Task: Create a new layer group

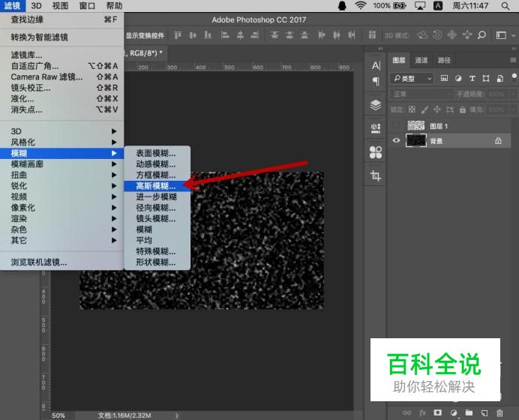Action: point(469,412)
